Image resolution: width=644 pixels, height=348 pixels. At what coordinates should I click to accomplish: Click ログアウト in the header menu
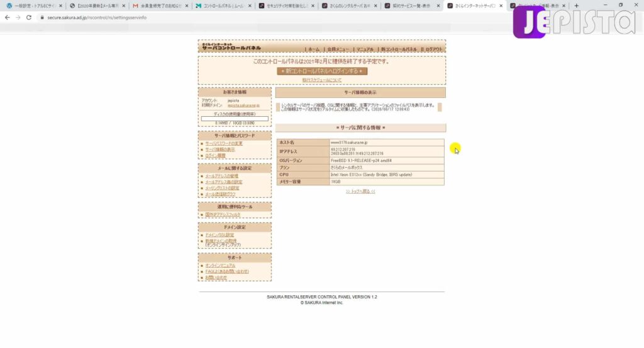point(434,49)
